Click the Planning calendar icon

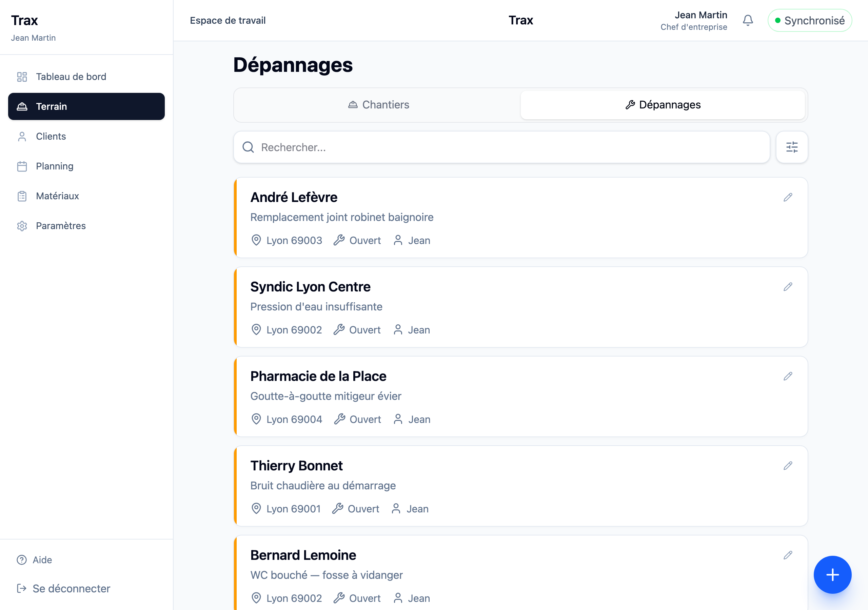point(22,166)
